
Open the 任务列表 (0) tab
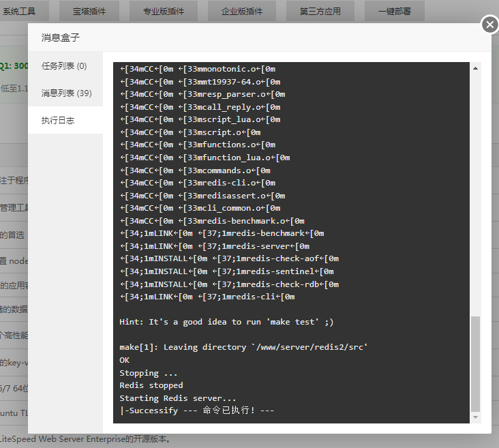(65, 66)
